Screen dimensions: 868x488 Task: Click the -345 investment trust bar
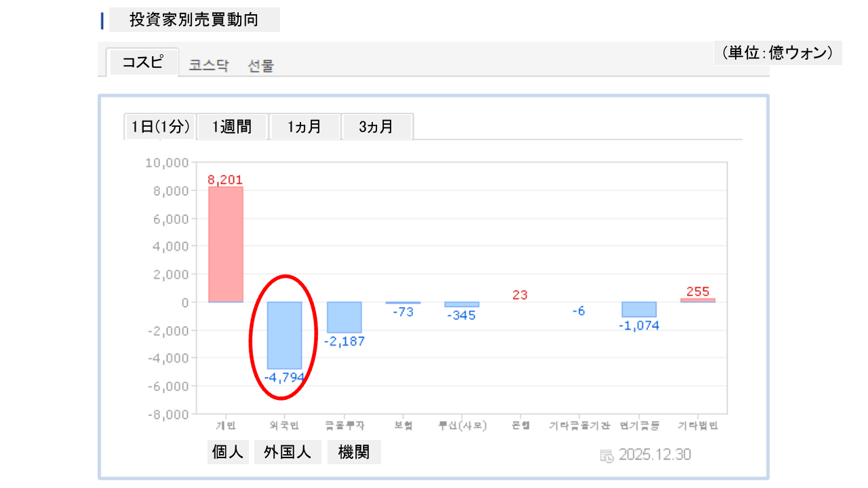pos(462,304)
